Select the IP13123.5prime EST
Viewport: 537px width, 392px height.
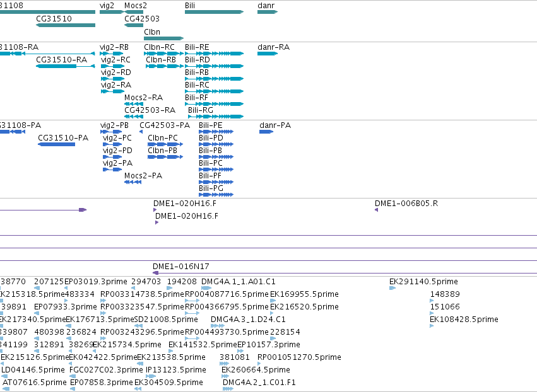point(151,377)
